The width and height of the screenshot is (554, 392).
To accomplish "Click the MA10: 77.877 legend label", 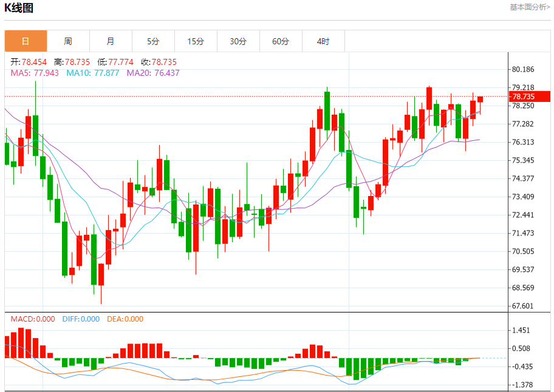I will (93, 73).
